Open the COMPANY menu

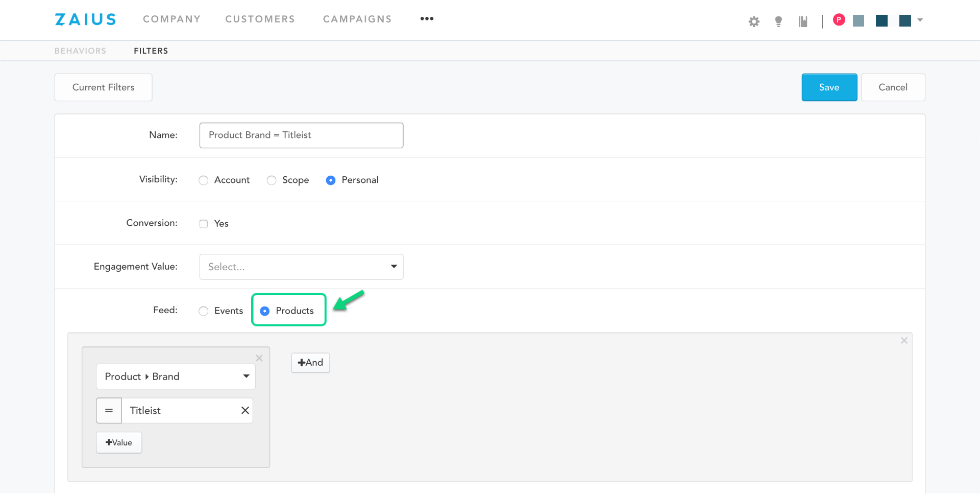click(171, 19)
